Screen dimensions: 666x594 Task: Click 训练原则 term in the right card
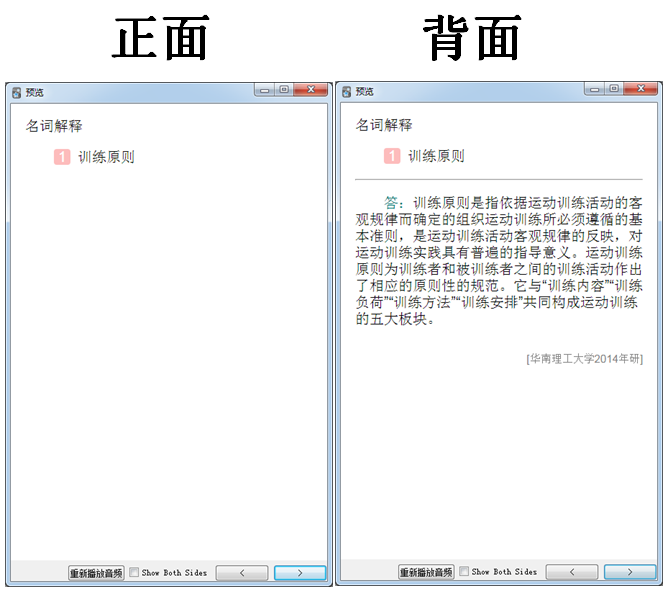pyautogui.click(x=436, y=156)
